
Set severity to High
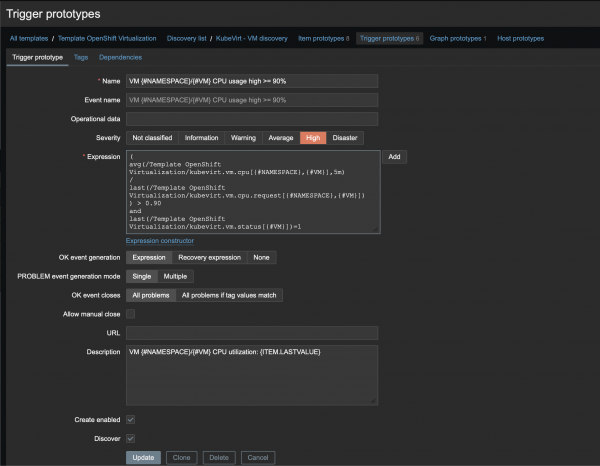tap(313, 138)
